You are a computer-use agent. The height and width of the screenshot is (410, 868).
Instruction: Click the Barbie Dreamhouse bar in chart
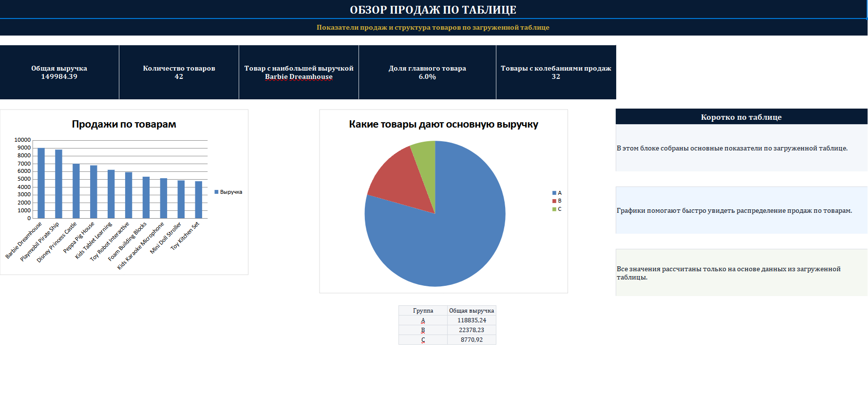tap(41, 183)
